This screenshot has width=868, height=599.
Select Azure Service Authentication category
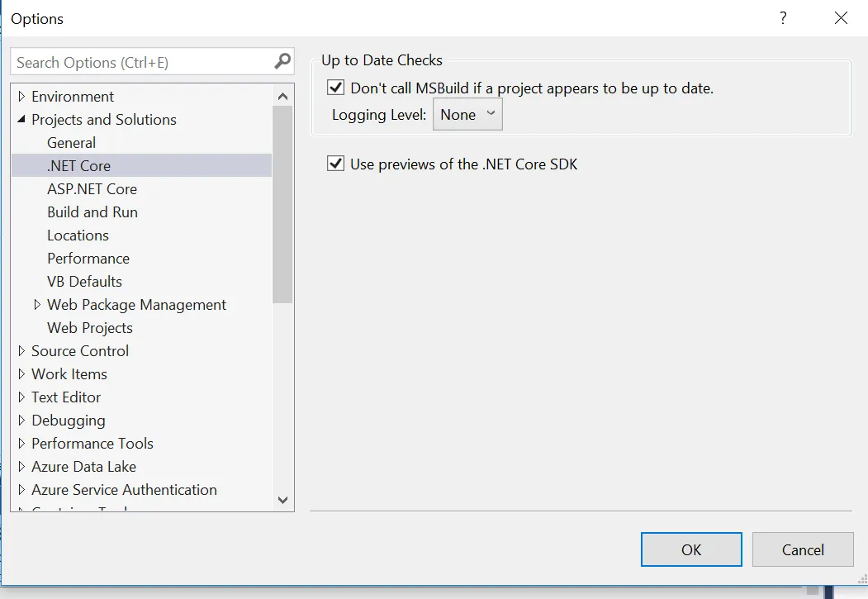[x=124, y=490]
